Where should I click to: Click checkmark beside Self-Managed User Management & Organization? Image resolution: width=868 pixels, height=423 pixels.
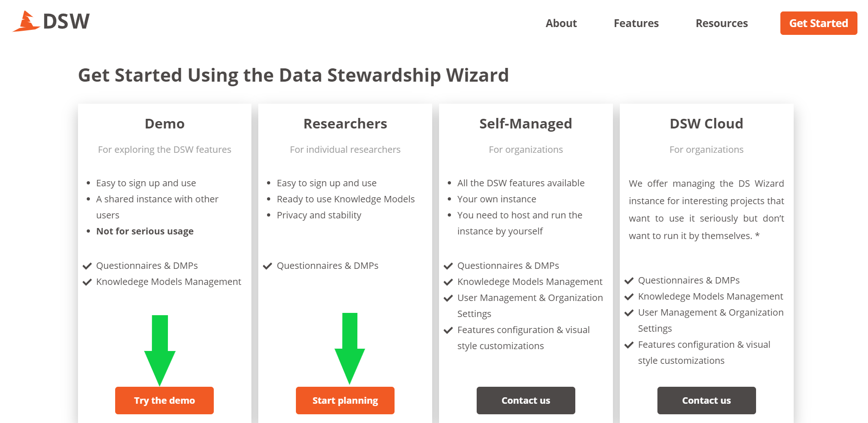(x=448, y=298)
